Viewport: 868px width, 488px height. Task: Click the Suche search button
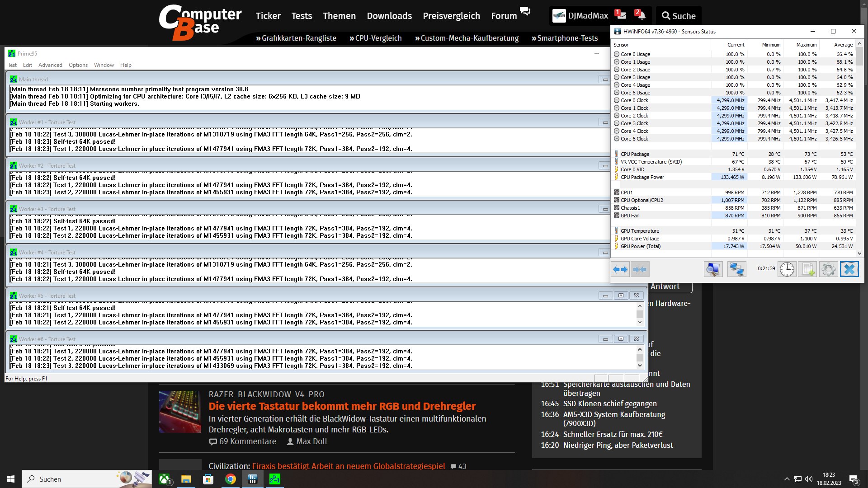pyautogui.click(x=679, y=16)
